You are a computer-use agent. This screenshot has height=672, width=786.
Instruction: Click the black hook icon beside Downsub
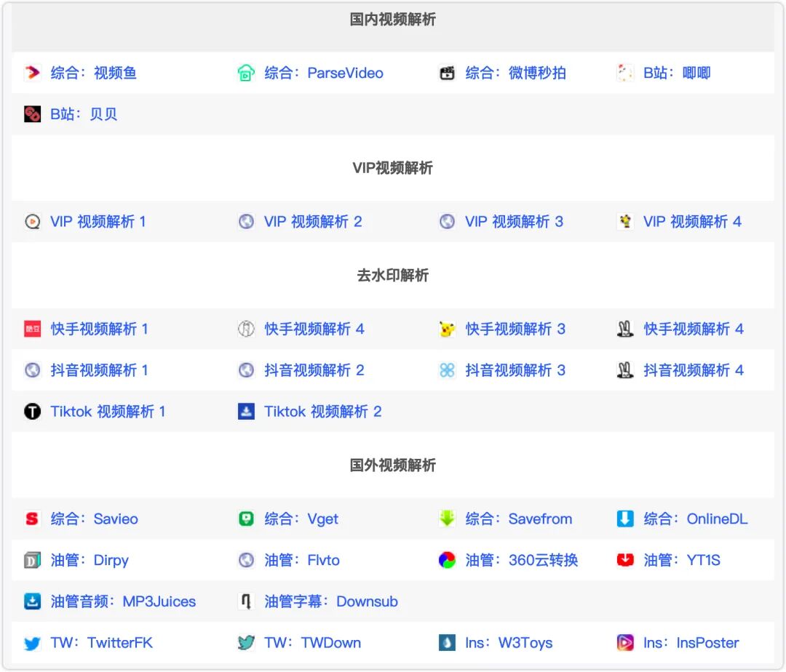(x=246, y=601)
